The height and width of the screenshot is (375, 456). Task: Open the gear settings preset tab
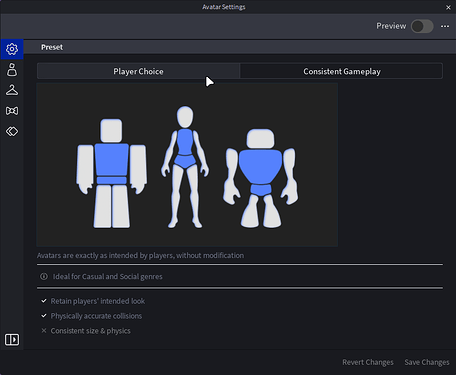click(12, 49)
